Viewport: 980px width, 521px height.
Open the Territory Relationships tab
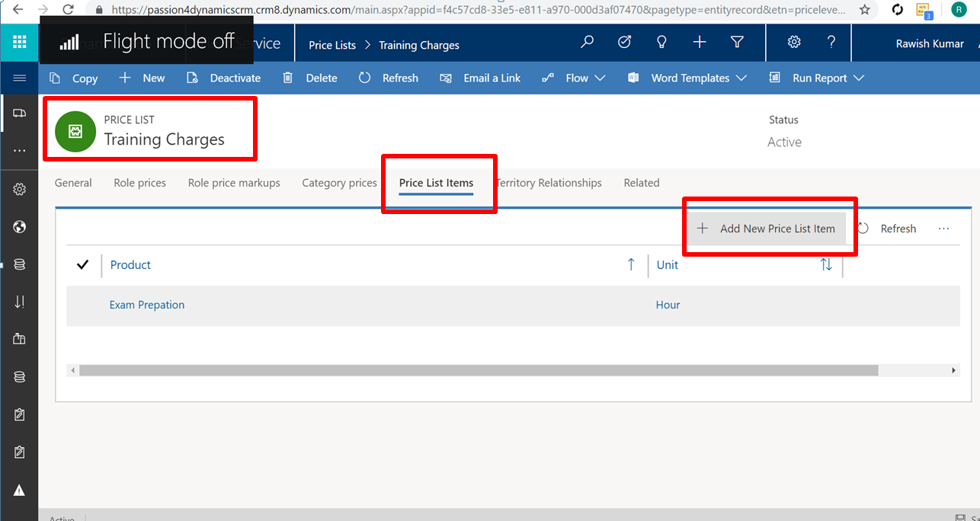pyautogui.click(x=549, y=183)
